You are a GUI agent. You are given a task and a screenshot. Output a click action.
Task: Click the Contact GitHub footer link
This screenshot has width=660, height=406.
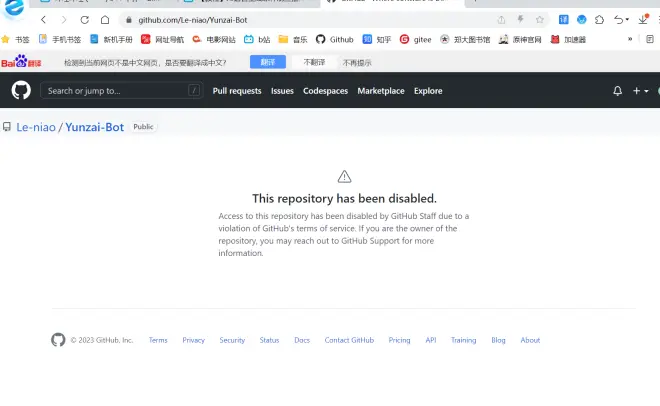coord(349,340)
